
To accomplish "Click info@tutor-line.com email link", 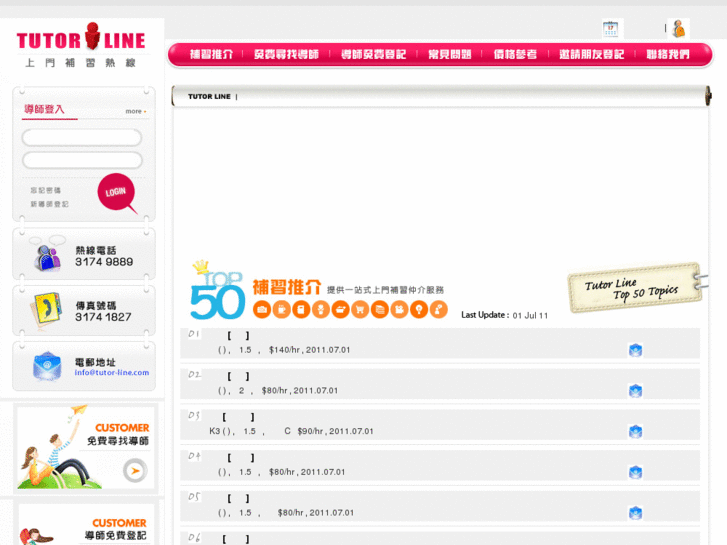I will point(112,372).
